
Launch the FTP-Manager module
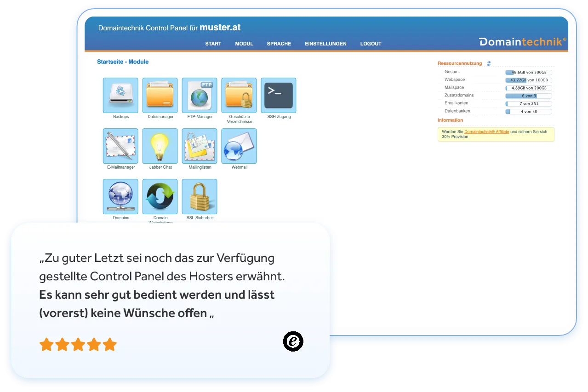coord(200,95)
